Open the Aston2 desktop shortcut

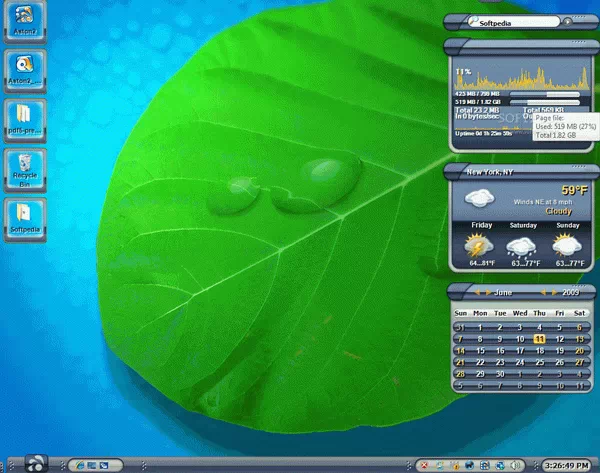tap(25, 21)
